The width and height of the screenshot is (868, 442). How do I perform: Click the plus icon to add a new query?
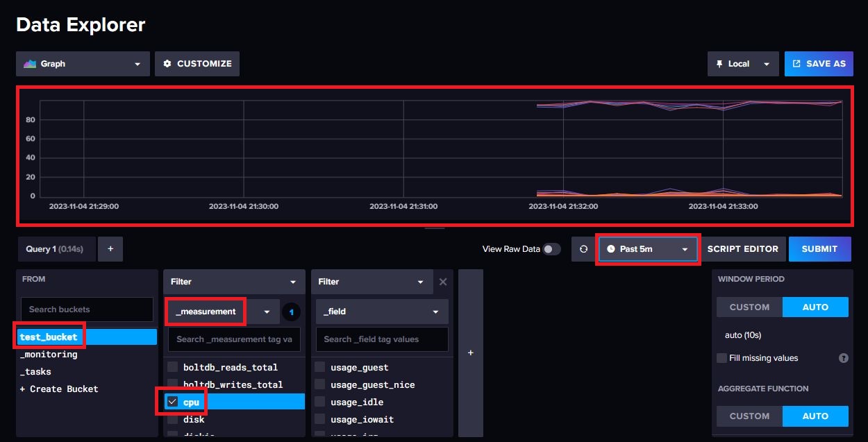(110, 248)
